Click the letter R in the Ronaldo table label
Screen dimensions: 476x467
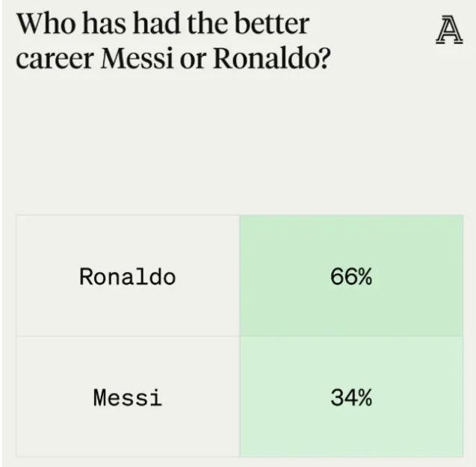point(86,277)
